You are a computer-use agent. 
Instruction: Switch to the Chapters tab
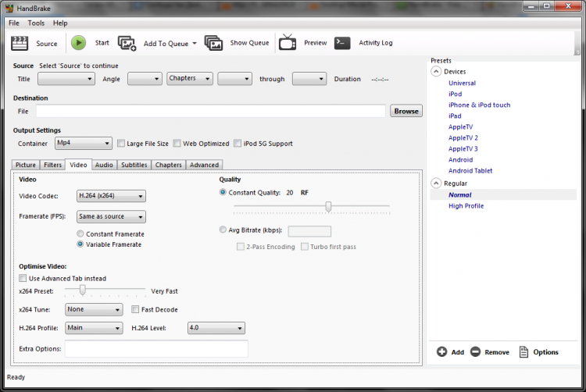pos(168,165)
